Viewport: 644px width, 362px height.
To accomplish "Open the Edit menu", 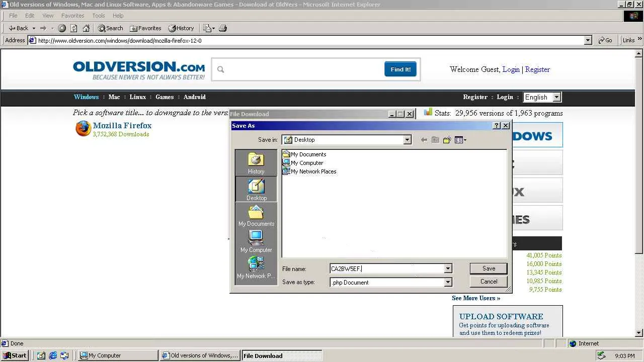I will tap(30, 16).
